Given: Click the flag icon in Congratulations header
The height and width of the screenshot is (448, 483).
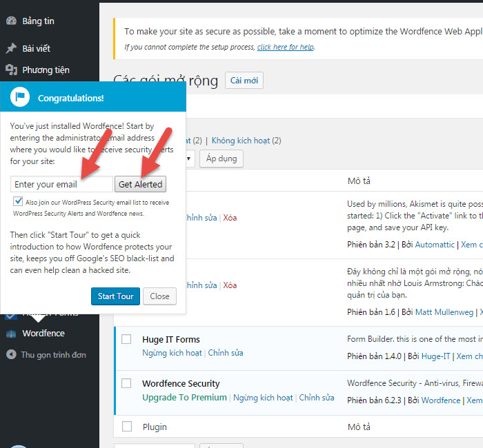Looking at the screenshot, I should (20, 98).
